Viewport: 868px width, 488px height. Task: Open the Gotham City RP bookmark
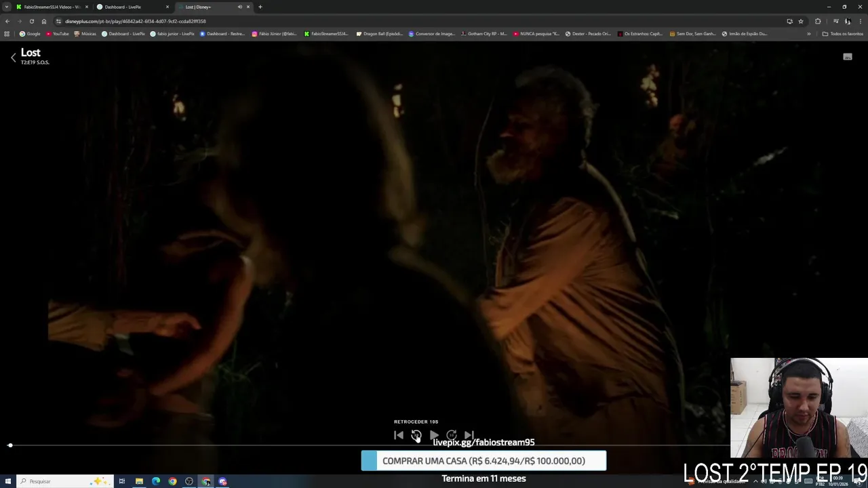click(484, 34)
